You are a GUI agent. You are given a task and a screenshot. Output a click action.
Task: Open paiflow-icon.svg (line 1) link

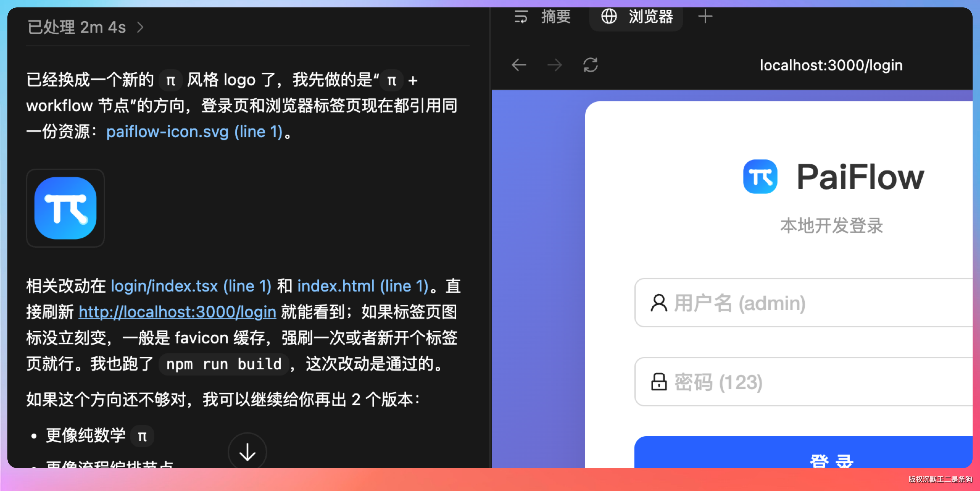click(194, 132)
